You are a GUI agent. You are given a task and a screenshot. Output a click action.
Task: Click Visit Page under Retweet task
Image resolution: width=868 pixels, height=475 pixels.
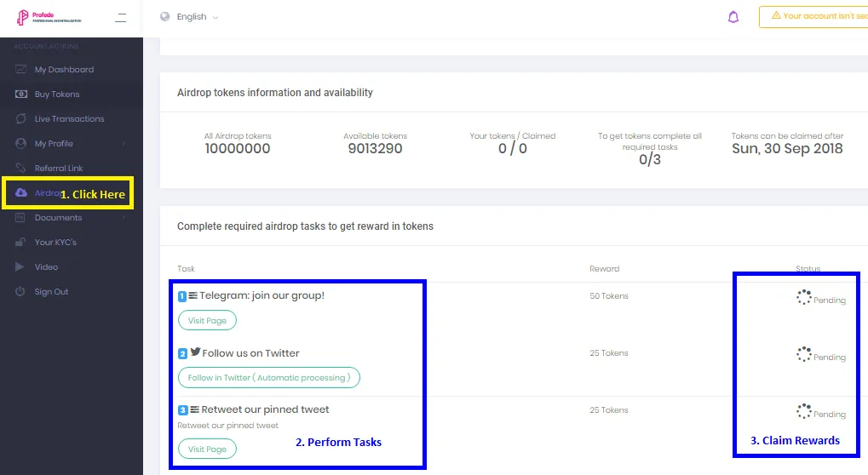[x=207, y=449]
